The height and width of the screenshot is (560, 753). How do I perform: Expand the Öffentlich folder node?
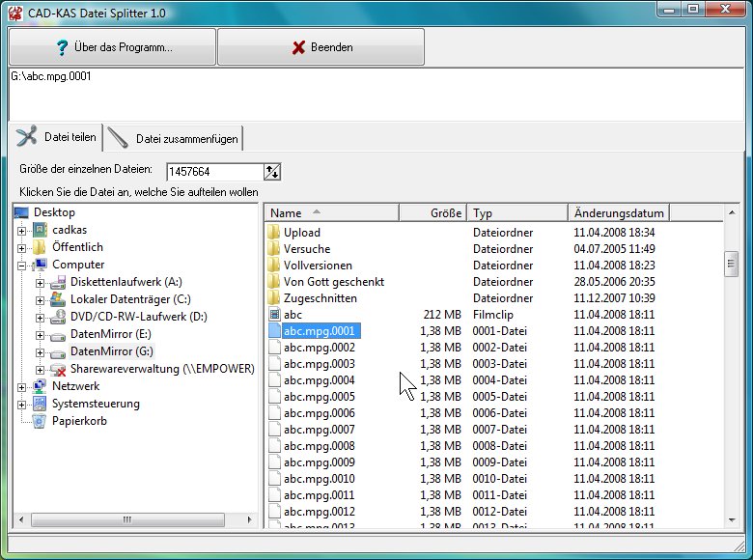coord(22,248)
